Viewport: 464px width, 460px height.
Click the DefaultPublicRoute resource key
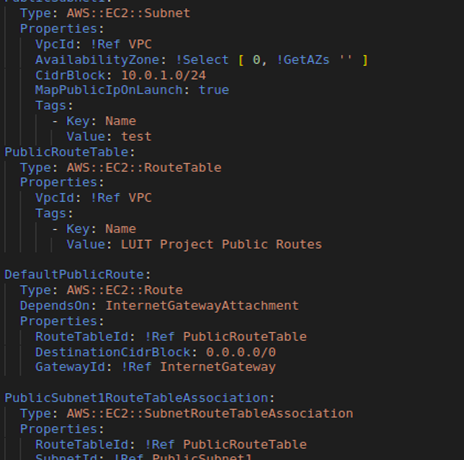pyautogui.click(x=74, y=275)
